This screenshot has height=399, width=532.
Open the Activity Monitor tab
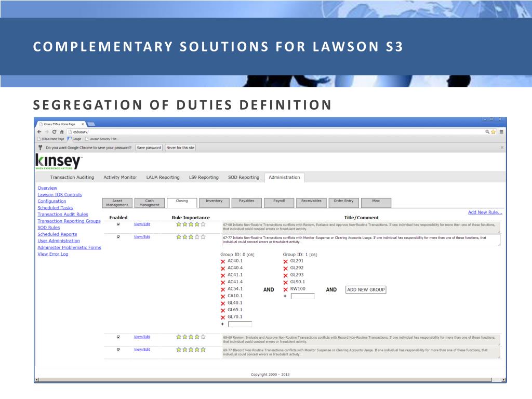[x=120, y=177]
